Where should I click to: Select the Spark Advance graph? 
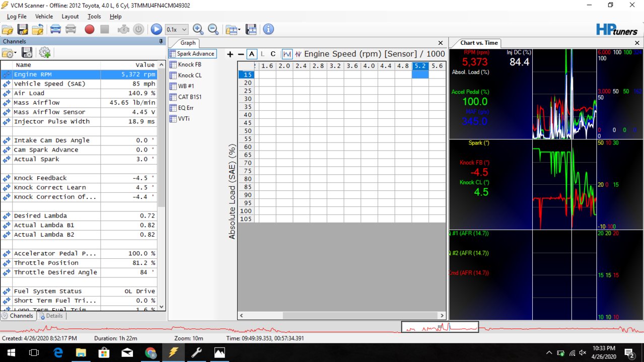pos(192,54)
